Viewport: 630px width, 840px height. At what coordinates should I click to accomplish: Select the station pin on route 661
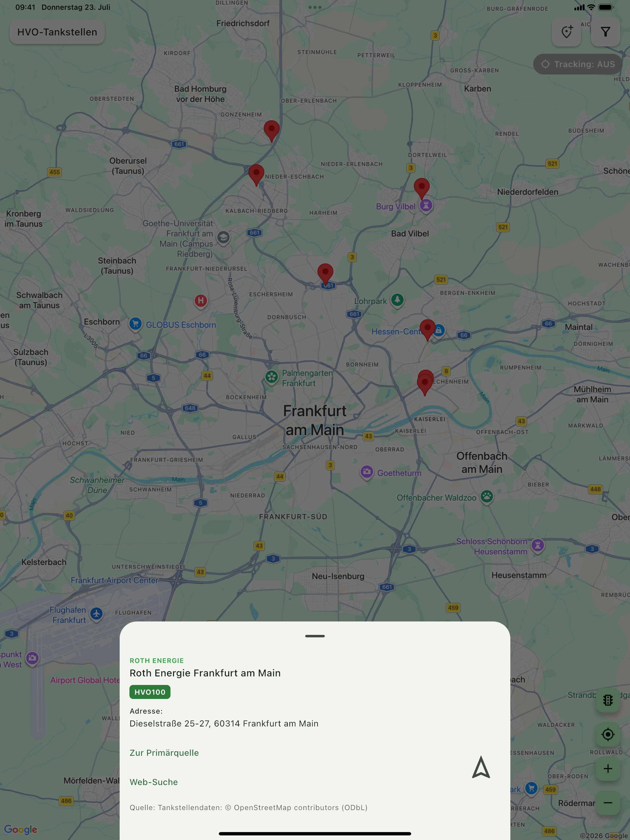(325, 274)
